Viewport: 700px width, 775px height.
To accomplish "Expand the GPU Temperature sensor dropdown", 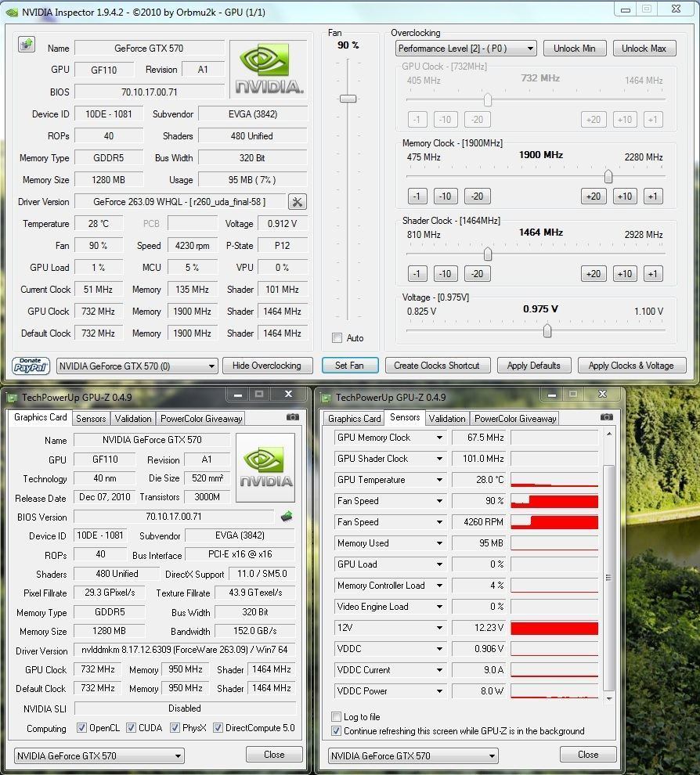I will tap(439, 480).
